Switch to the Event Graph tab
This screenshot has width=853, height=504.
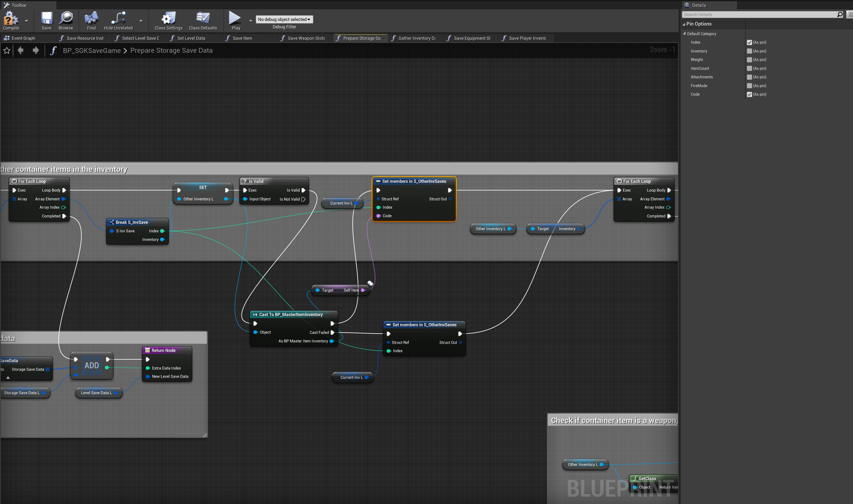pos(23,38)
